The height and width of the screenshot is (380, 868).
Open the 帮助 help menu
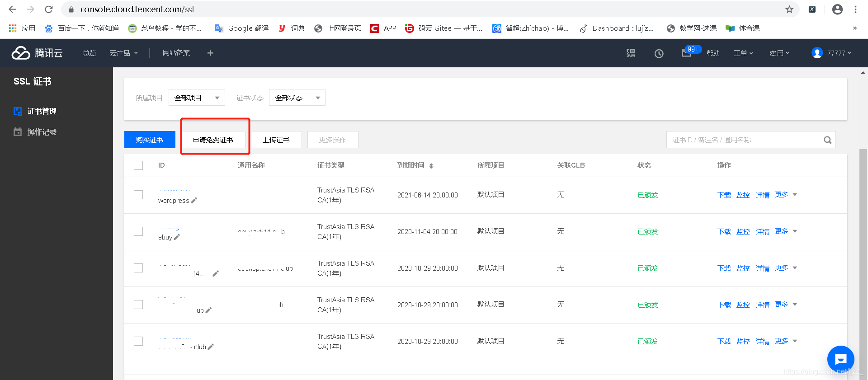713,53
